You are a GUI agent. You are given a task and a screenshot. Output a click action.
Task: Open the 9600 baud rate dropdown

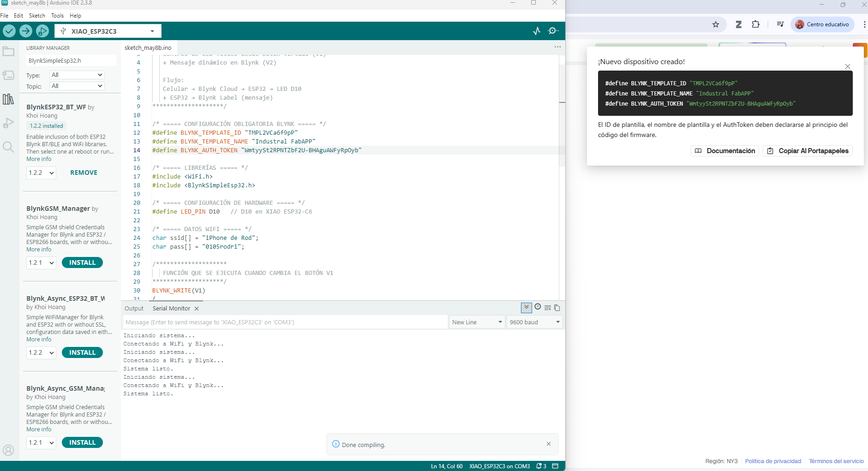534,322
